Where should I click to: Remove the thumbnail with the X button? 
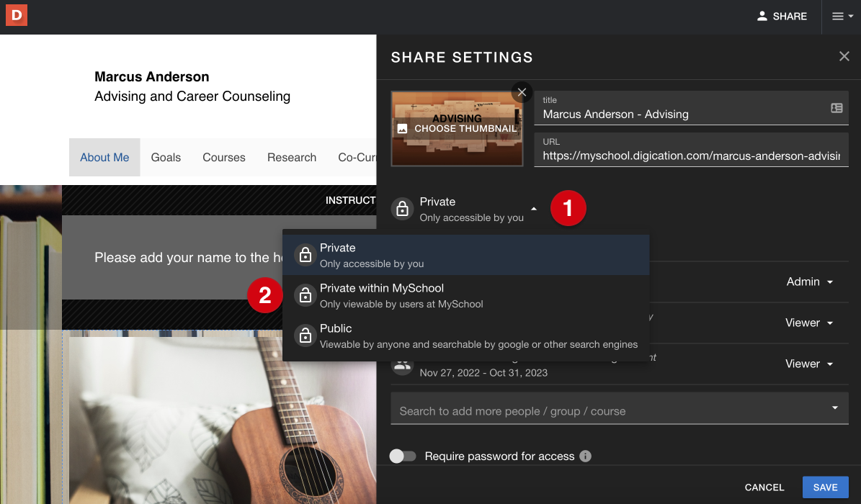(522, 92)
